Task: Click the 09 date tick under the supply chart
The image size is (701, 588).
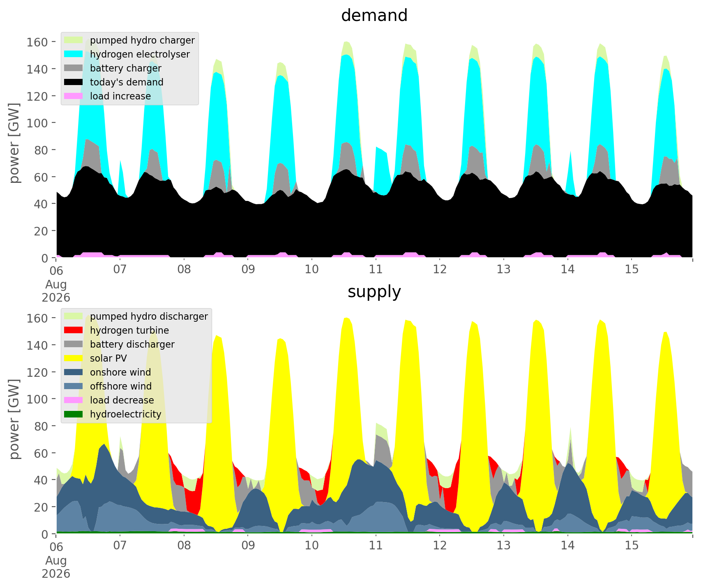Action: 248,546
